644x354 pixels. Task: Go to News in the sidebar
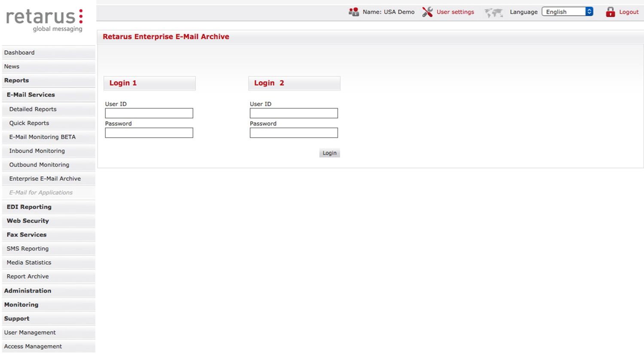coord(49,67)
